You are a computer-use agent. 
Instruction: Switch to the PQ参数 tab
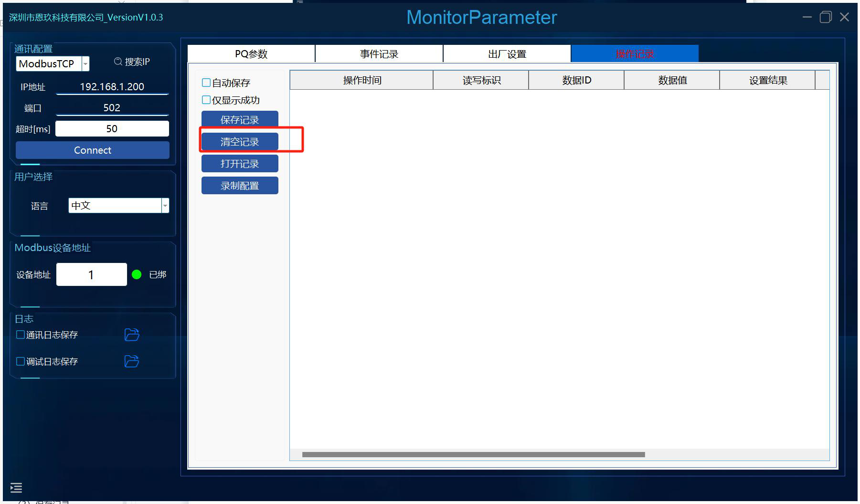click(x=251, y=54)
